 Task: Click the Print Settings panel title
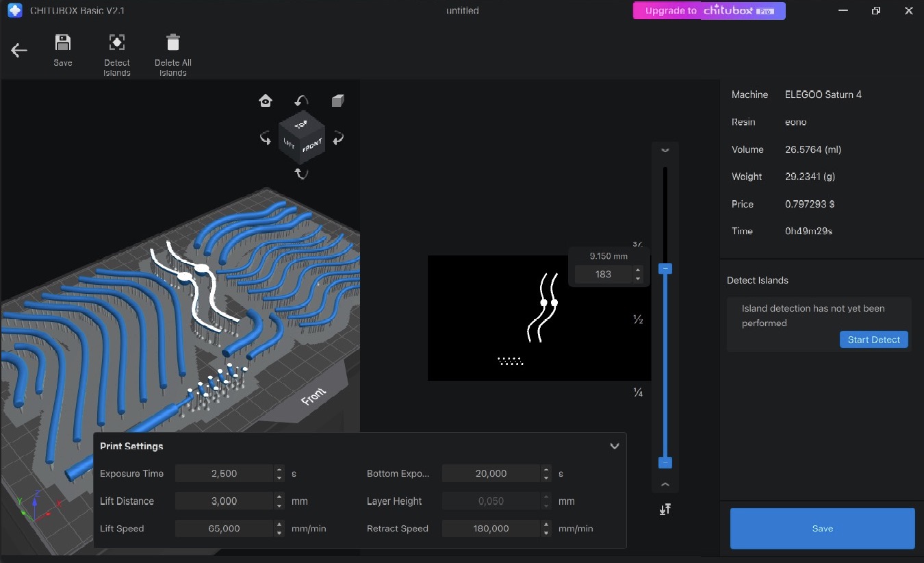click(131, 446)
